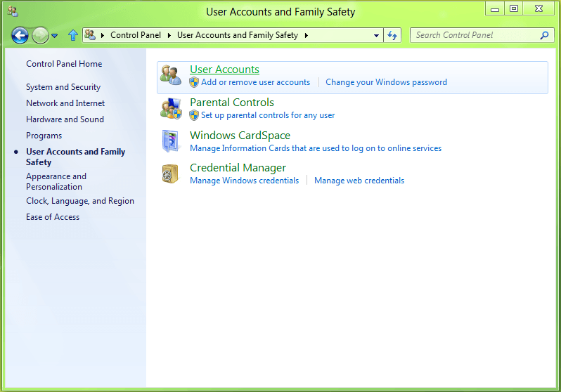
Task: Click the User Accounts icon
Action: (x=171, y=75)
